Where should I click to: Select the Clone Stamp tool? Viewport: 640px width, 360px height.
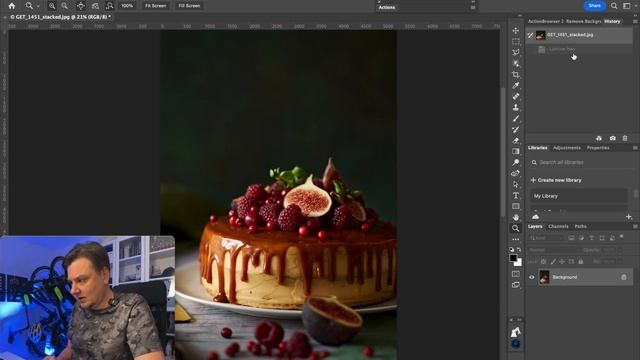pos(516,107)
